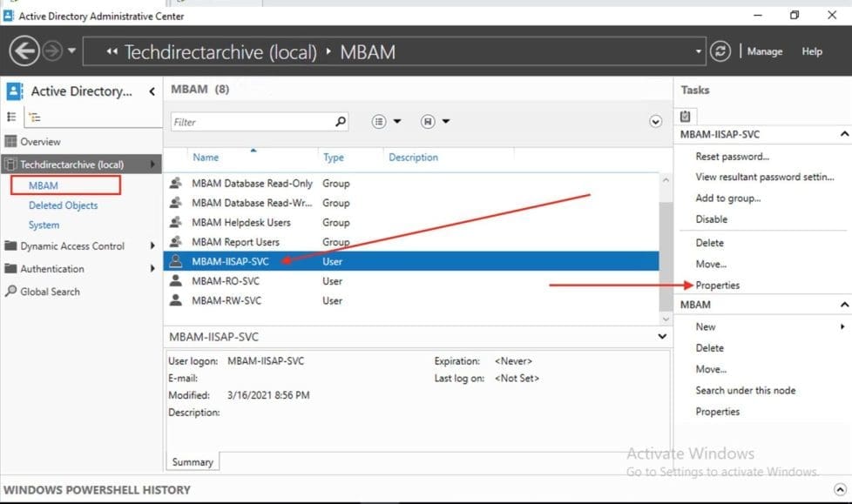
Task: Collapse the MBAM-IISAP-SVC tasks section
Action: coord(842,135)
